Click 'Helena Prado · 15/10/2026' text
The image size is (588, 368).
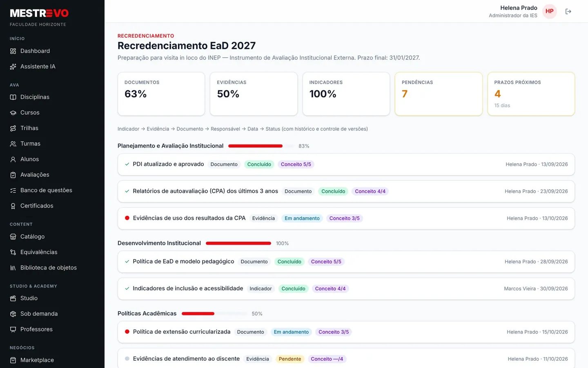click(x=537, y=332)
